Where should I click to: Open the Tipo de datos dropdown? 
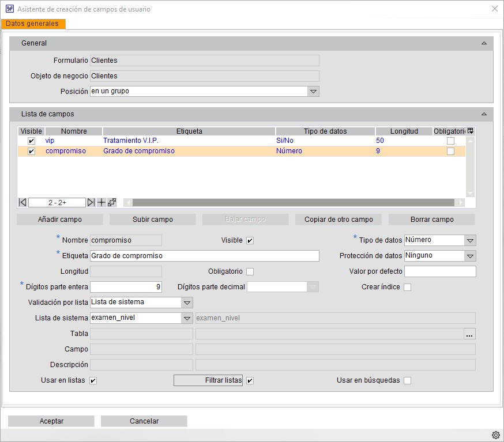[470, 240]
